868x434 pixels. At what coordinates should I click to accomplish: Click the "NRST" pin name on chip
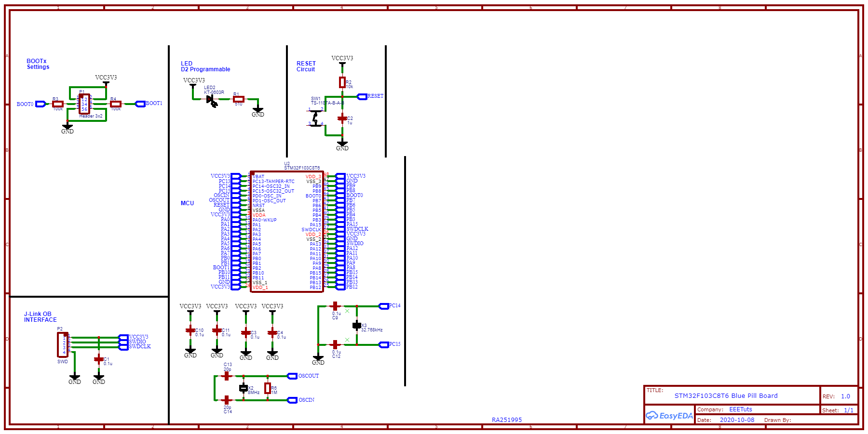(258, 206)
